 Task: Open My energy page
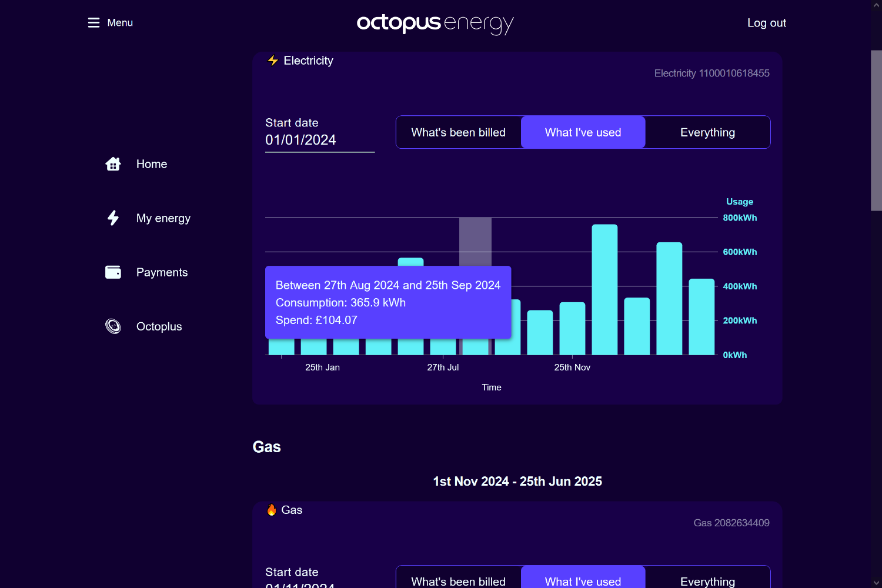point(163,218)
